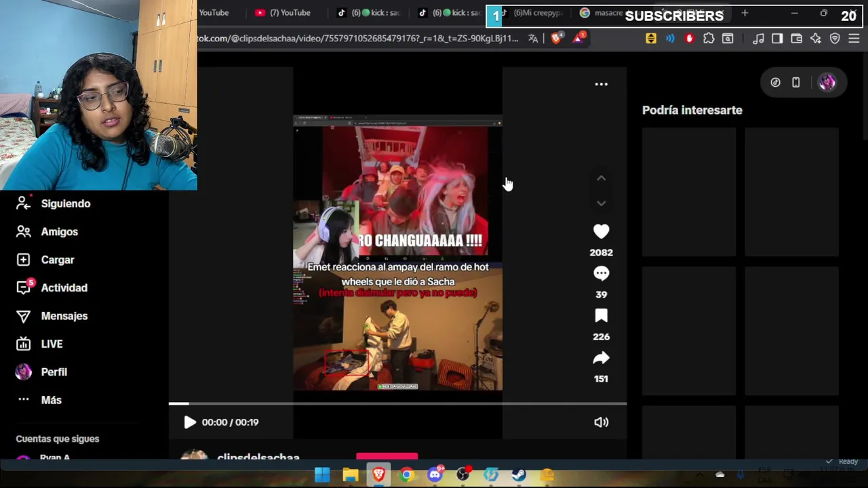Go to previous video with up chevron
The image size is (868, 488).
[x=601, y=178]
